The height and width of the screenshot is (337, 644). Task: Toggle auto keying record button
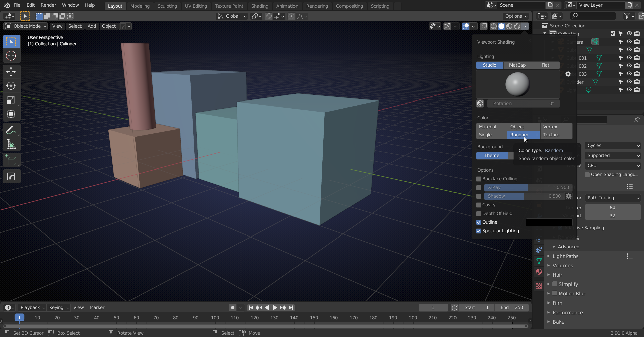tap(232, 308)
